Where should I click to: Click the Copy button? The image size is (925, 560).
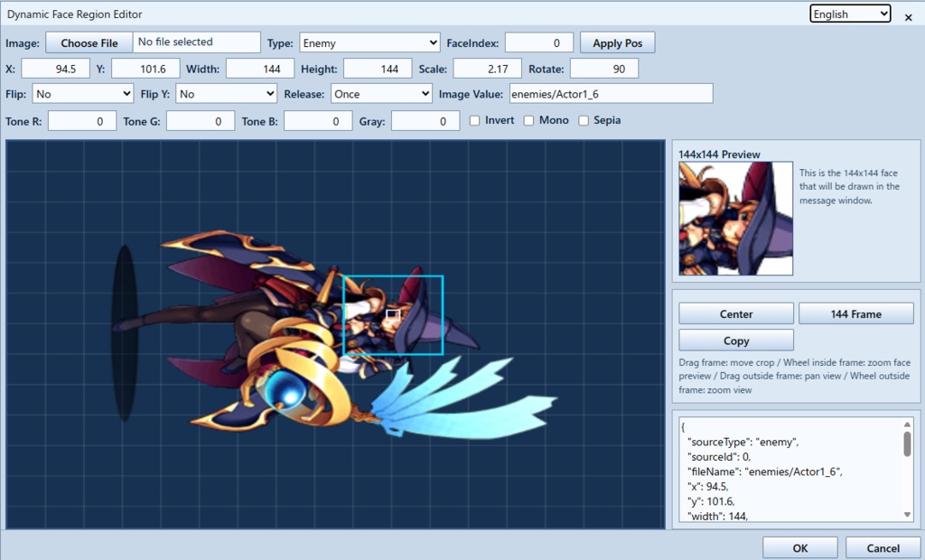pyautogui.click(x=735, y=341)
